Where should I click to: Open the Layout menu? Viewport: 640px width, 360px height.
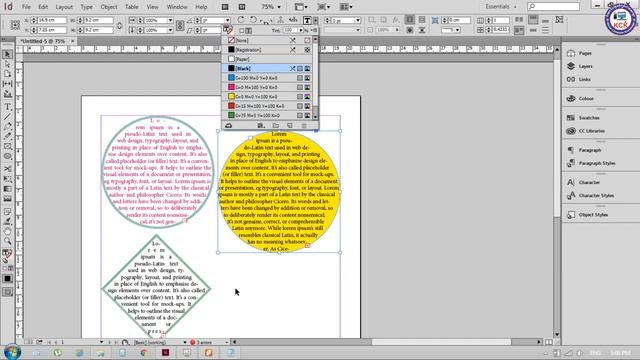pyautogui.click(x=64, y=7)
